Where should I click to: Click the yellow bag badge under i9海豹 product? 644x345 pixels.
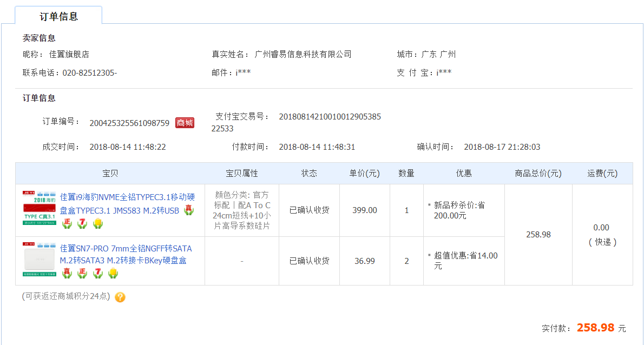98,223
